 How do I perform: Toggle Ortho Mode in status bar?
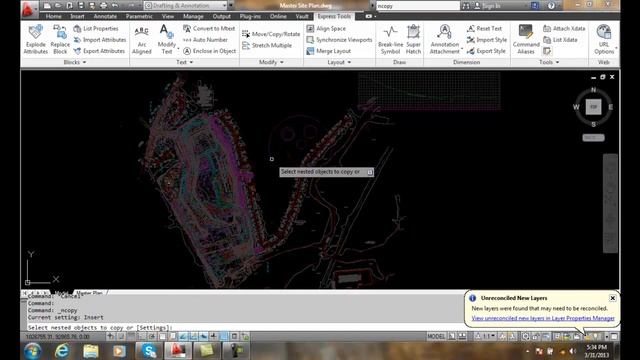point(142,336)
